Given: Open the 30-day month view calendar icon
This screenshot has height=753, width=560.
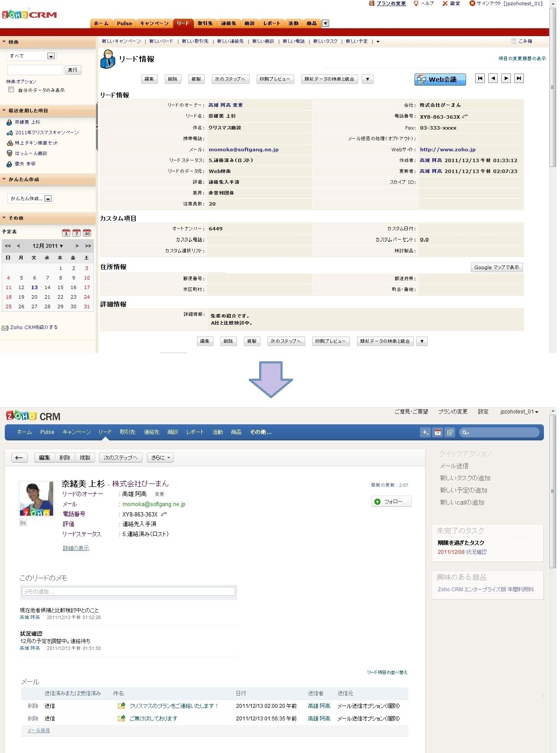Looking at the screenshot, I should (x=87, y=232).
